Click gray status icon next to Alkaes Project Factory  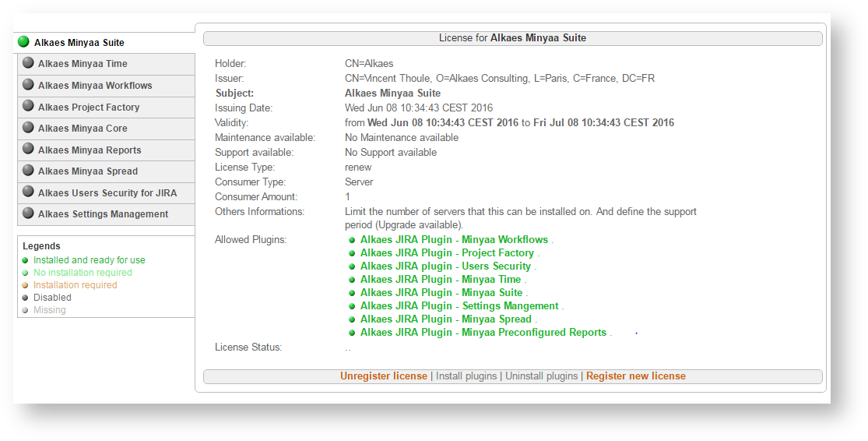(x=28, y=107)
